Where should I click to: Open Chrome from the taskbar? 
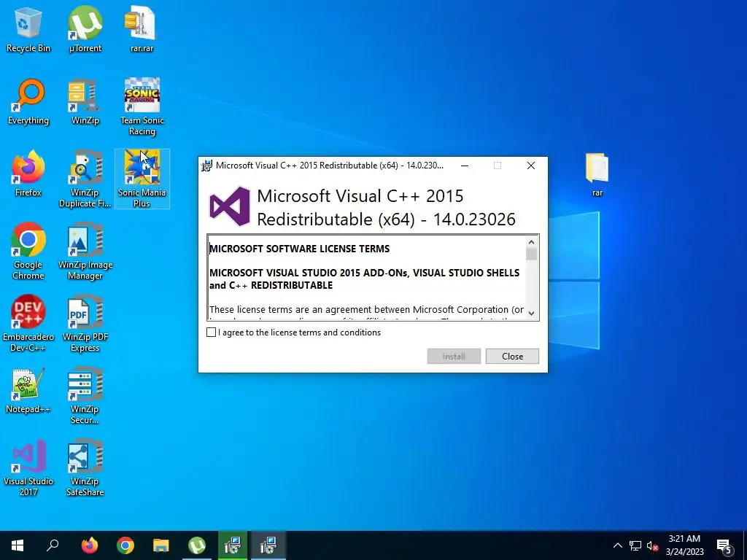coord(125,545)
